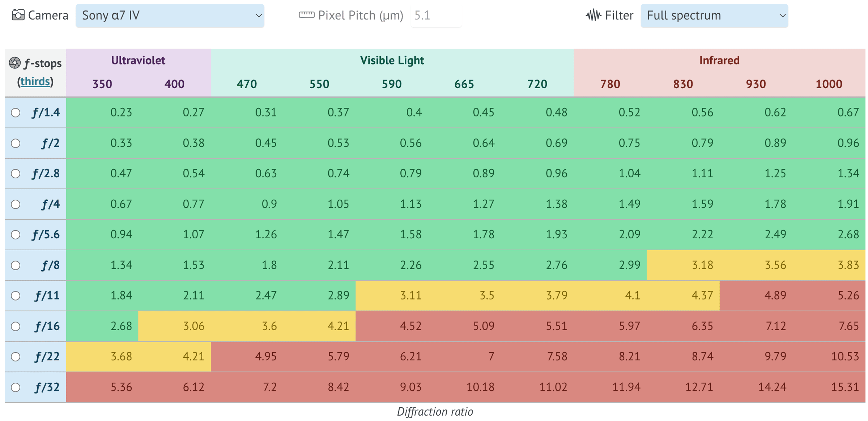This screenshot has width=868, height=421.
Task: Click the ruler icon near Pixel Pitch
Action: pyautogui.click(x=306, y=15)
